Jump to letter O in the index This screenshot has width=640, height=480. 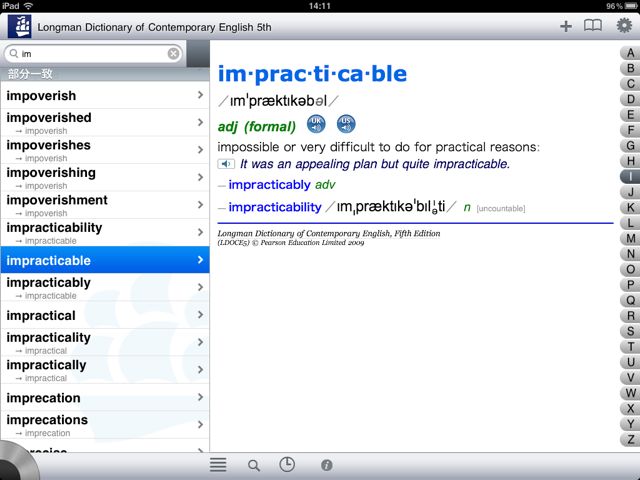(630, 270)
